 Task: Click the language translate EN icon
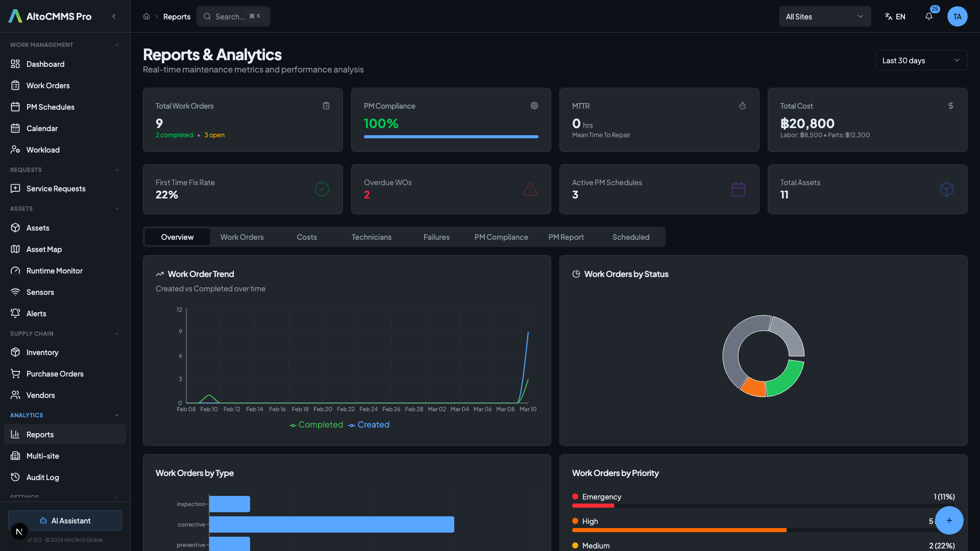tap(895, 16)
